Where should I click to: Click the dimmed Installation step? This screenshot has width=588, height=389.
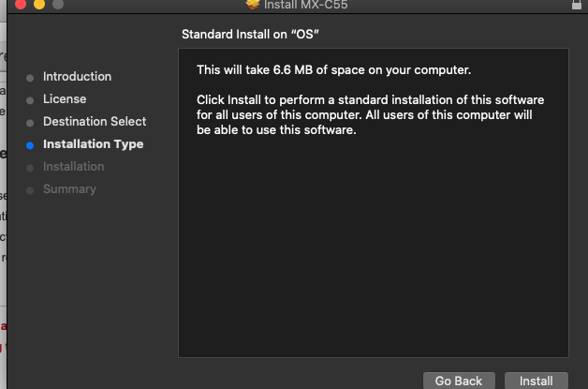(x=73, y=167)
